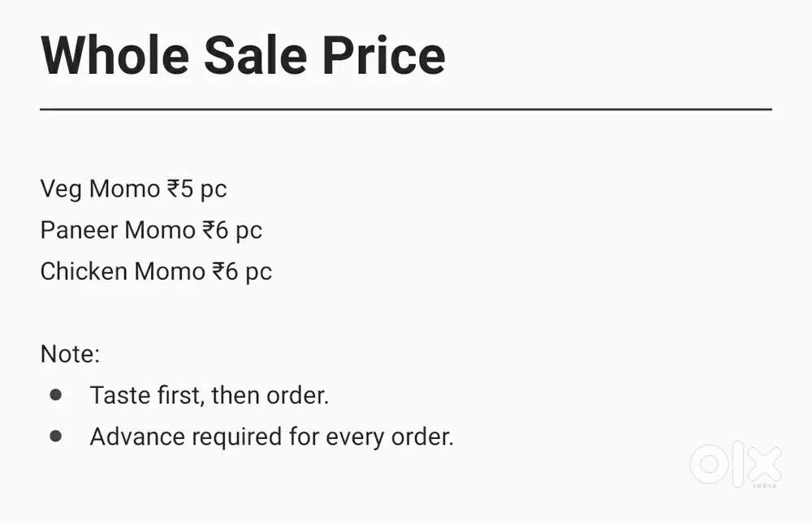812x521 pixels.
Task: Click the rupee symbol before 5
Action: point(175,189)
